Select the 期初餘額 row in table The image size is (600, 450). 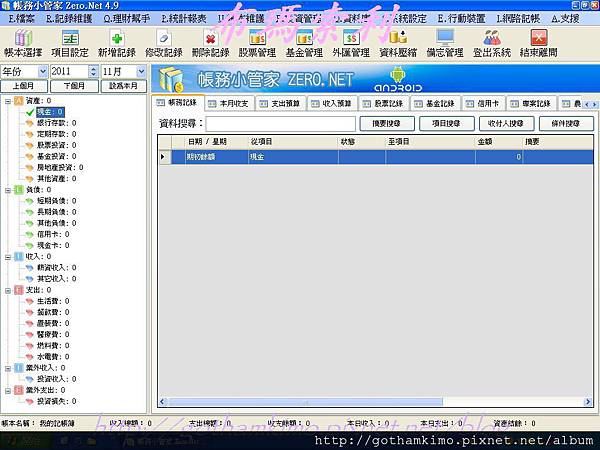click(x=376, y=157)
